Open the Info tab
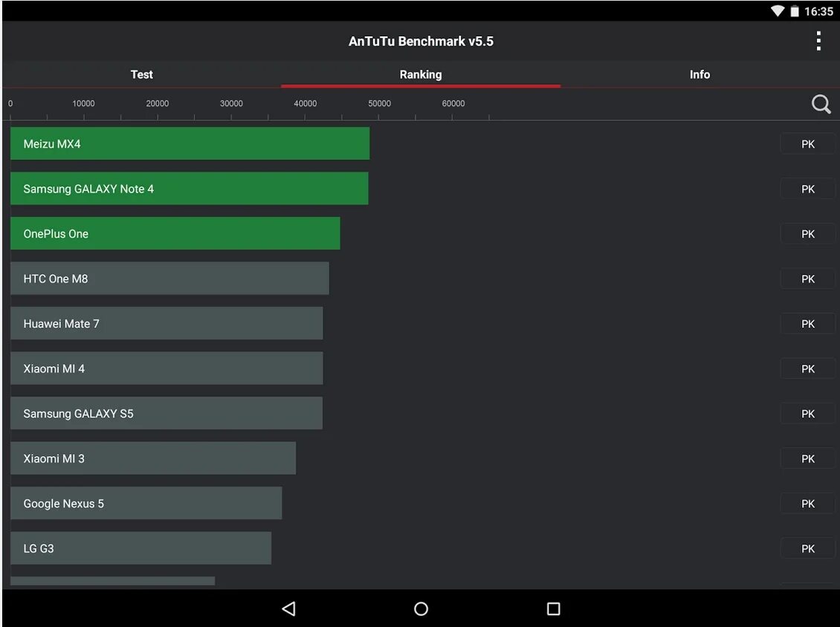This screenshot has height=627, width=840. click(700, 74)
